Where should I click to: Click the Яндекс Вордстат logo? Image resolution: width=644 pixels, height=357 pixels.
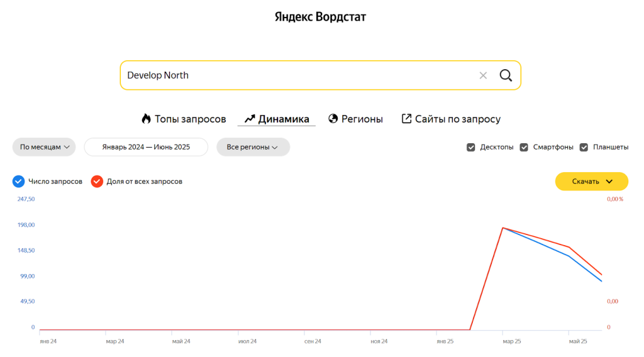(x=320, y=17)
